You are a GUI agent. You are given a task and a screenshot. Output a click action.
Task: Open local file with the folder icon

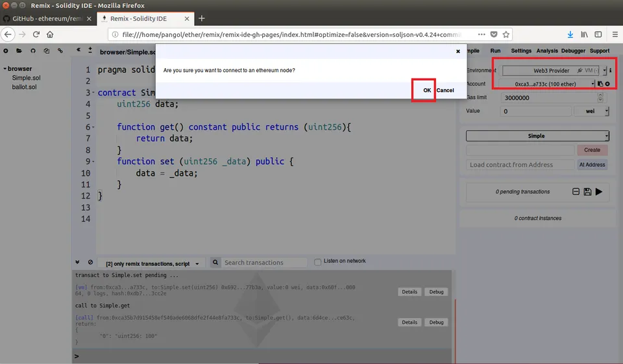pyautogui.click(x=19, y=51)
